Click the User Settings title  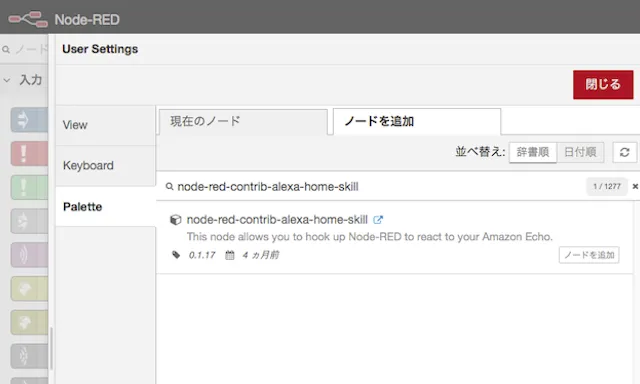(x=100, y=49)
